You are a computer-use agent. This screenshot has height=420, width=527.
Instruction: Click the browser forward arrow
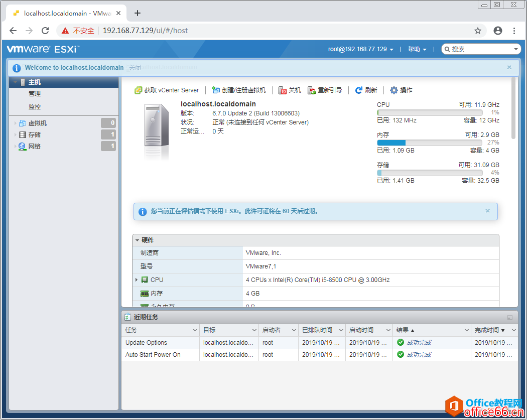[x=29, y=31]
